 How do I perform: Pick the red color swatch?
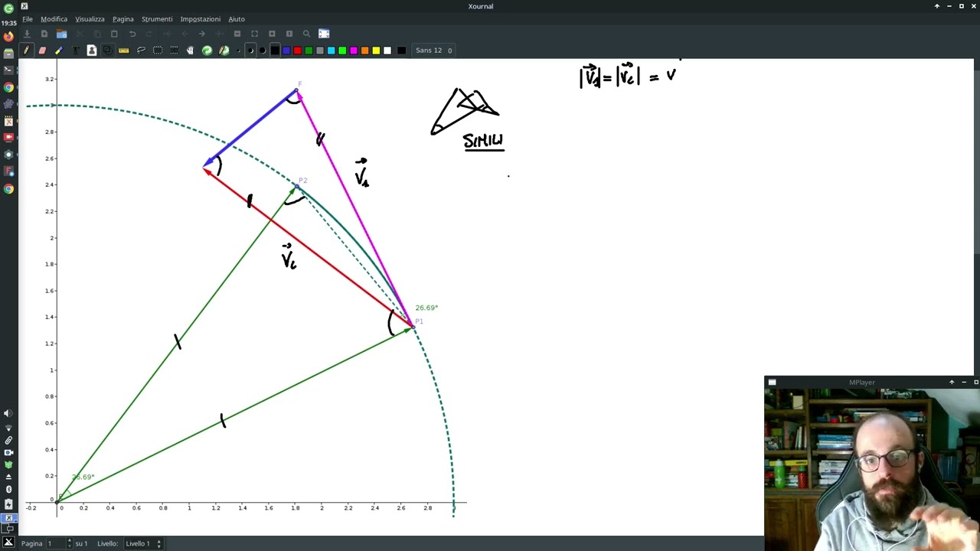click(298, 51)
